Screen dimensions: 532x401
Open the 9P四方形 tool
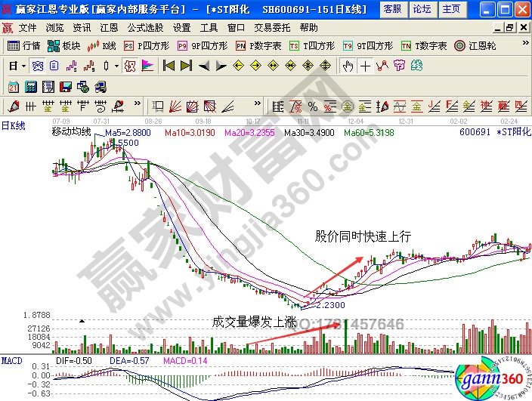(203, 46)
